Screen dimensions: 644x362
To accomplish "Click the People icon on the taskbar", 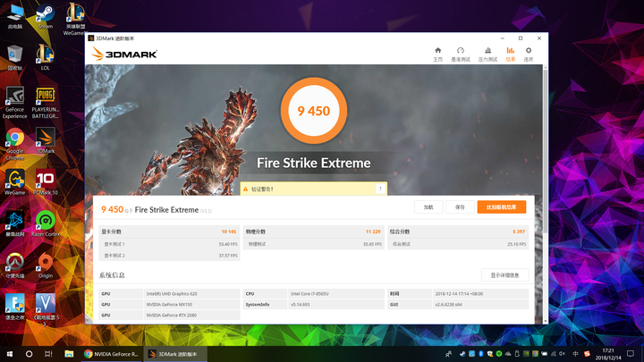I will pyautogui.click(x=448, y=354).
